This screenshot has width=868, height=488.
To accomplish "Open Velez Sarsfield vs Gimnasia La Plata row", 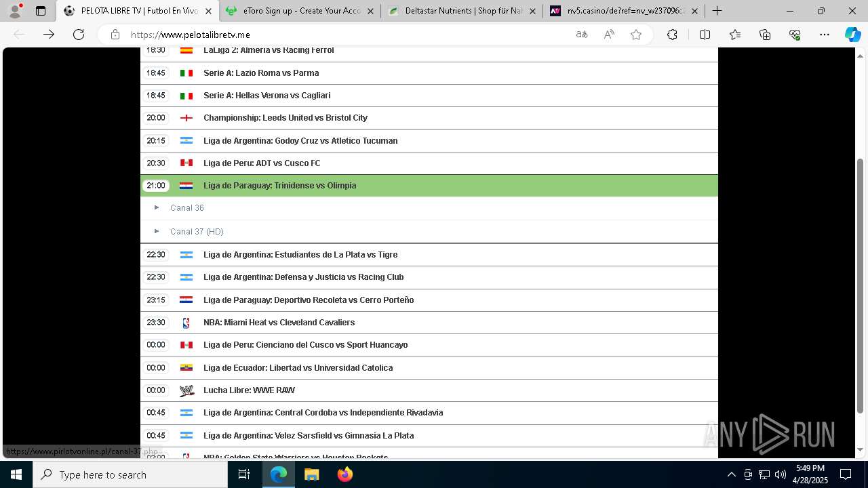I will pyautogui.click(x=429, y=436).
